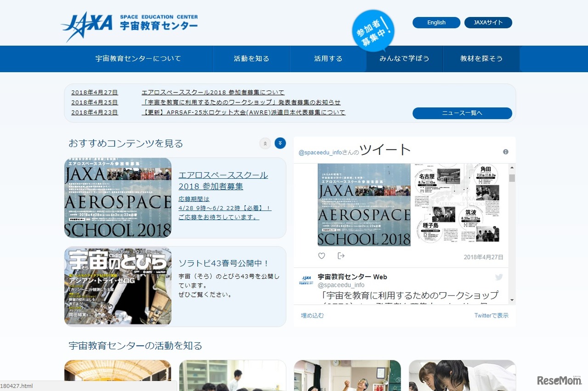Click the ツイート widget heading
Screen dimensions: 588x391
click(385, 150)
